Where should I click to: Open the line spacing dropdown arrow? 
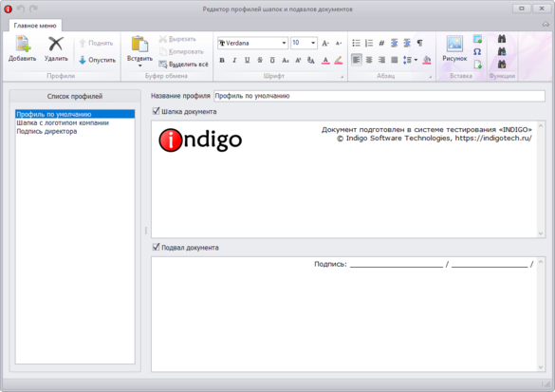click(x=416, y=60)
